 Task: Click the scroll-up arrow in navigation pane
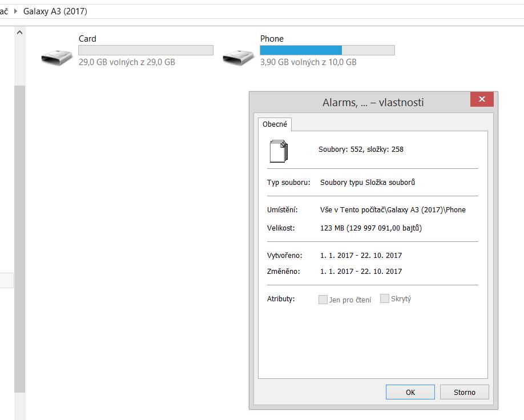click(20, 33)
